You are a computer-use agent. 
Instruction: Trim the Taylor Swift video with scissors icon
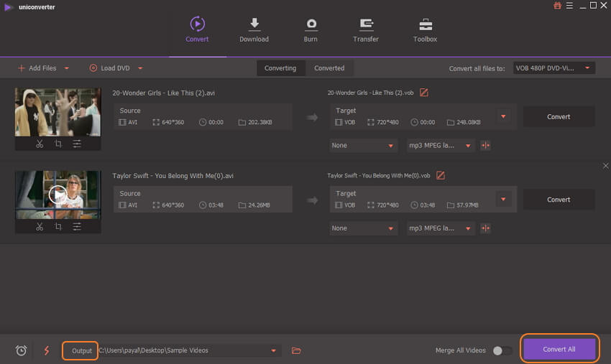pyautogui.click(x=40, y=227)
